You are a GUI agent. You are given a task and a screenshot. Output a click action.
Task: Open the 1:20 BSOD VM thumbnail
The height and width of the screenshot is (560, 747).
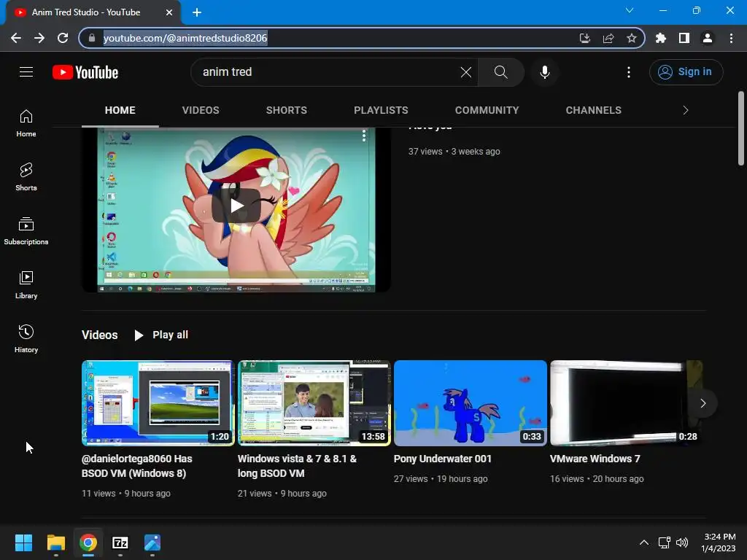click(158, 402)
